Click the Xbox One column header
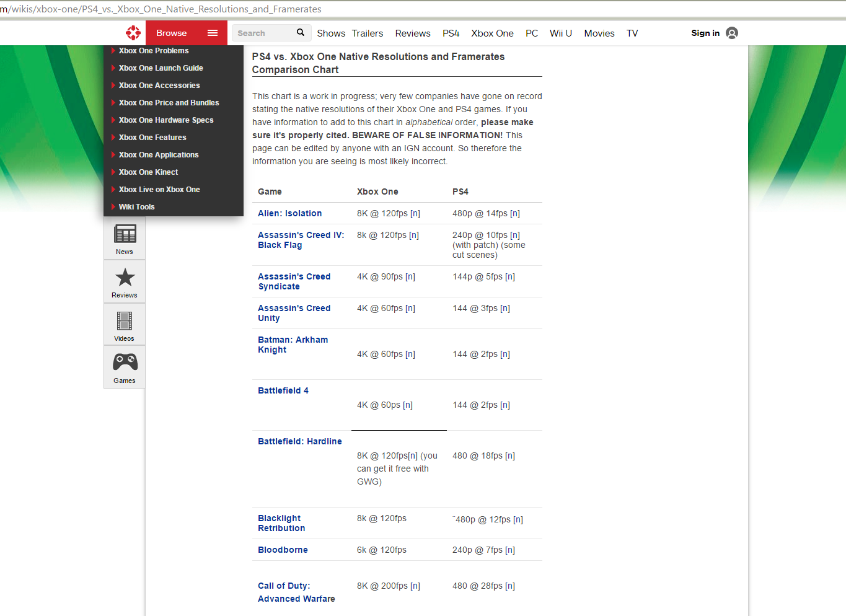The width and height of the screenshot is (846, 616). click(377, 191)
